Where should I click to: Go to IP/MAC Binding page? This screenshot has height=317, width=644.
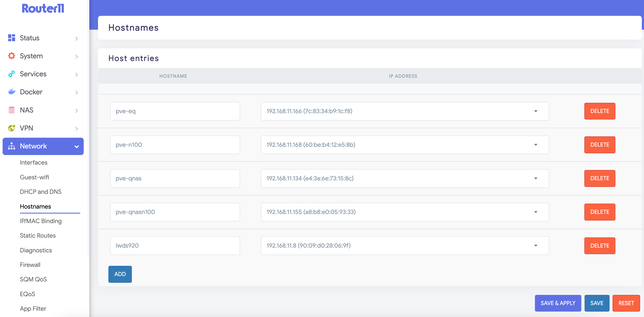click(41, 221)
